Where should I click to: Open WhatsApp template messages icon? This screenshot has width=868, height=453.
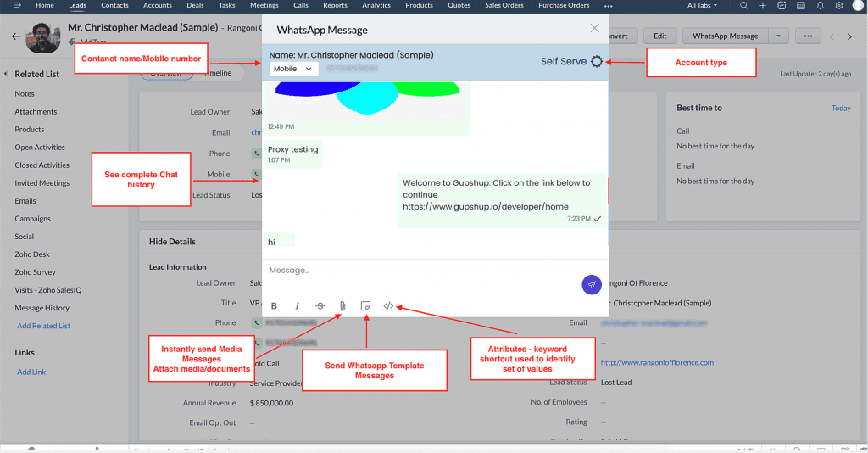click(365, 305)
